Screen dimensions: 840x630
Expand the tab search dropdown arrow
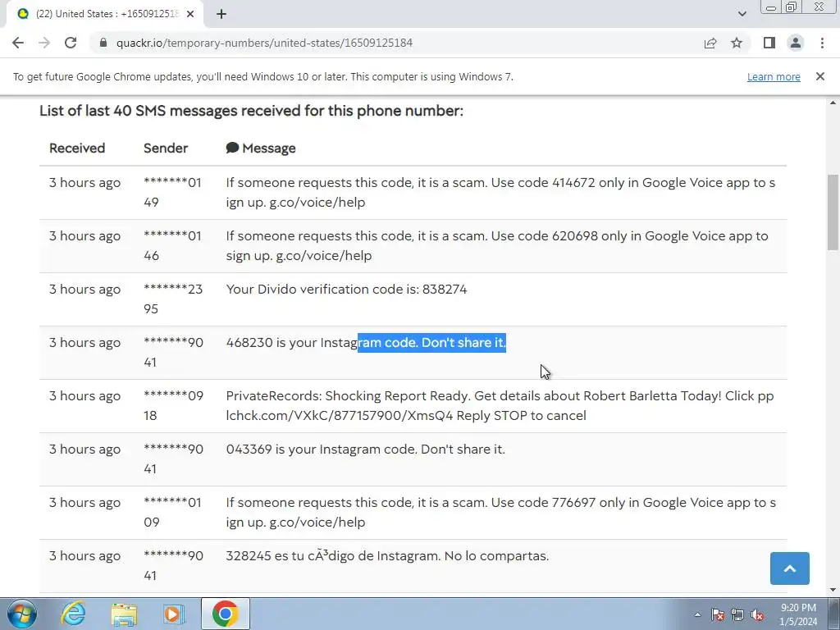point(742,14)
